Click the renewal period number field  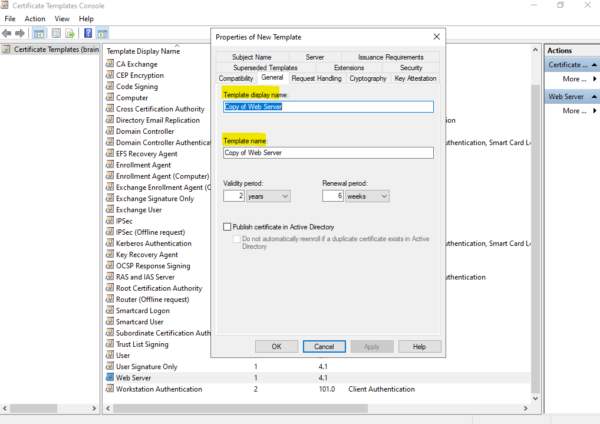(x=333, y=196)
